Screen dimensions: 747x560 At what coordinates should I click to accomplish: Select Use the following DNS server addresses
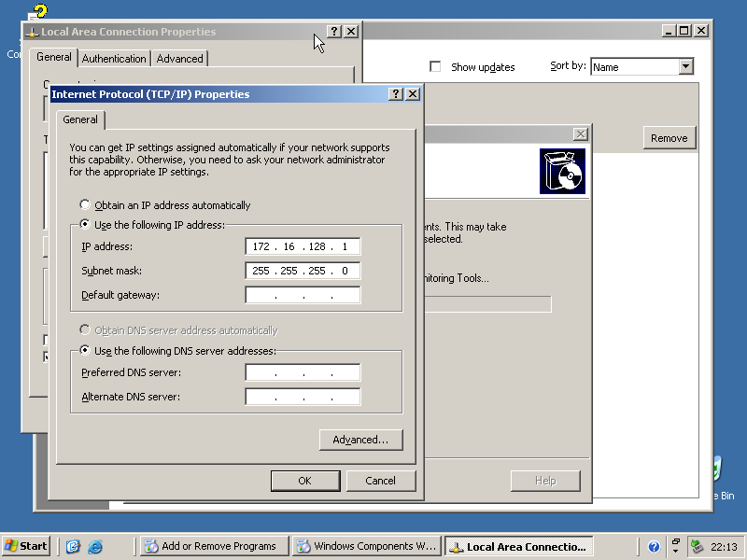pyautogui.click(x=86, y=351)
